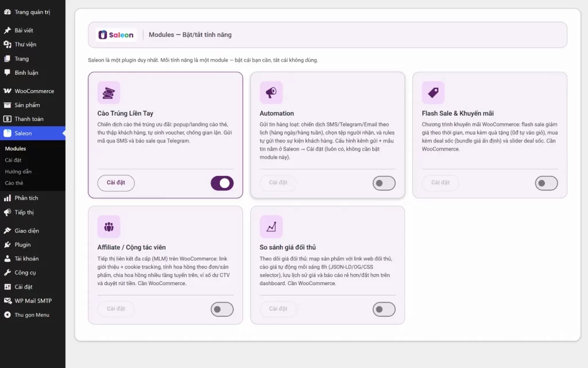
Task: Click Cài đặt button in Affiliate card
Action: click(x=116, y=309)
